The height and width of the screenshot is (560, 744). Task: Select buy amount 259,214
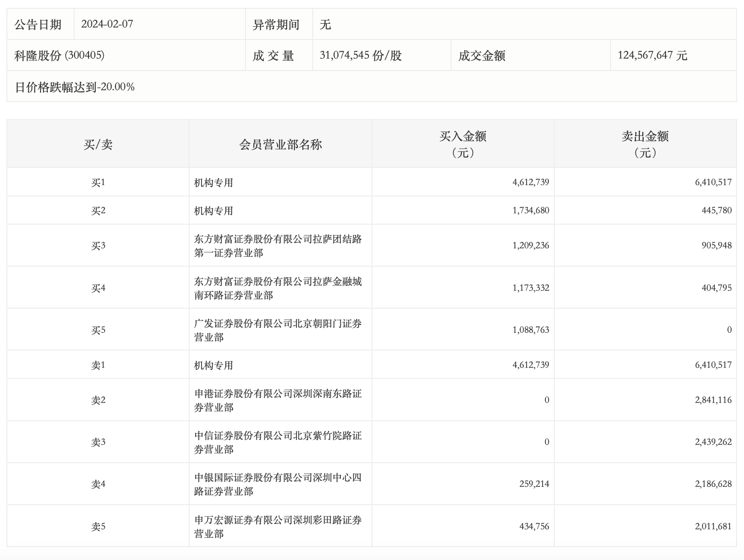[x=534, y=484]
